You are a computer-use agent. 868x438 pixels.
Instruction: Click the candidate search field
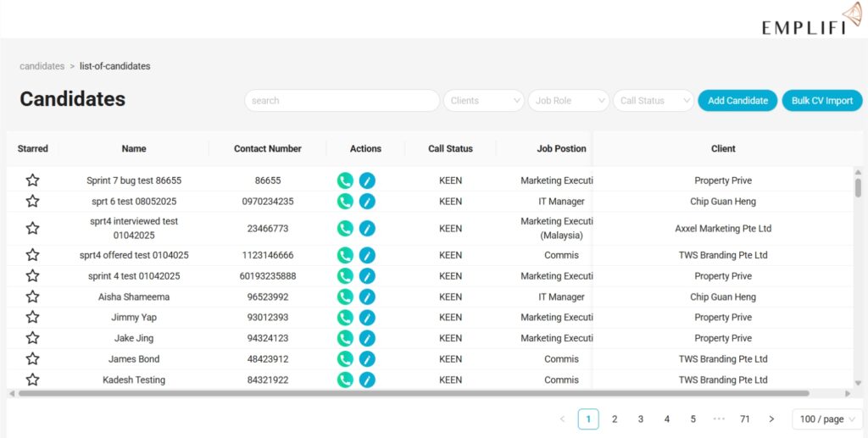click(x=342, y=101)
